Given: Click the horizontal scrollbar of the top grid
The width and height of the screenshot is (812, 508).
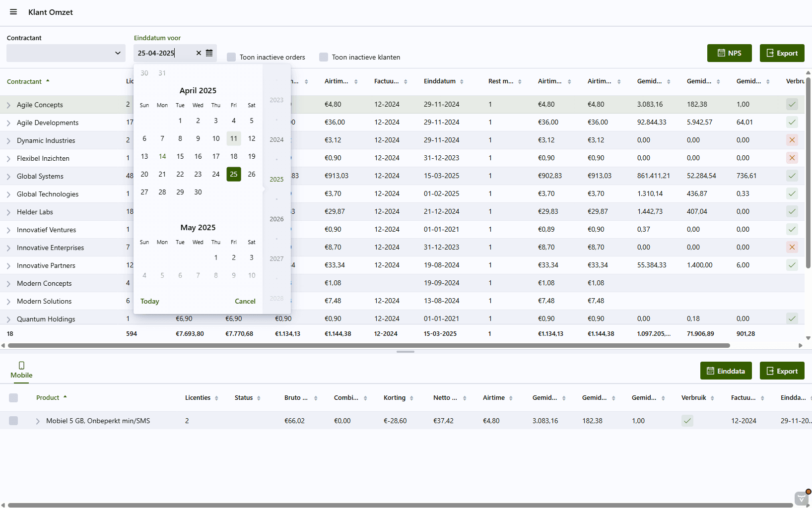Looking at the screenshot, I should pos(368,345).
